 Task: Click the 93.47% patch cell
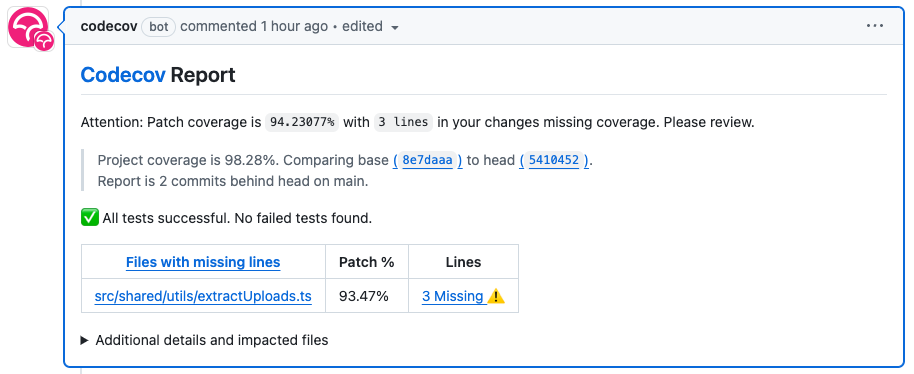[x=364, y=297]
